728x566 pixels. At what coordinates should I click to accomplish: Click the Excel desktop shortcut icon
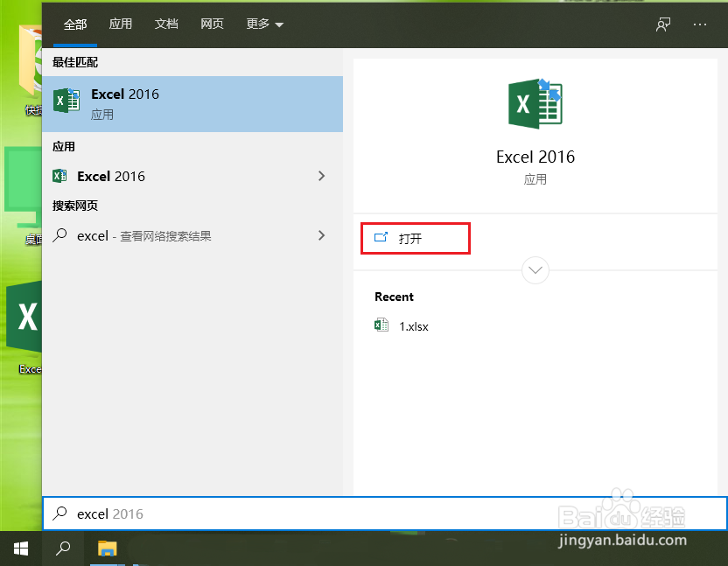pyautogui.click(x=24, y=318)
